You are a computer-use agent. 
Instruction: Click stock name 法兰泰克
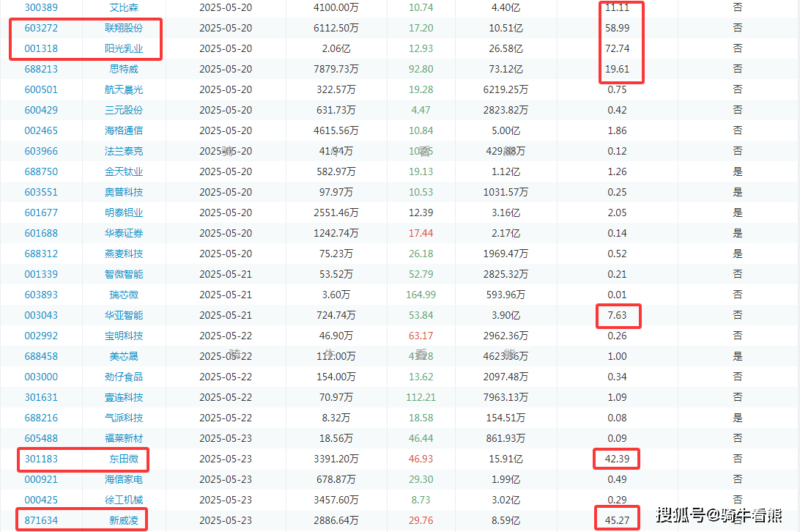tap(124, 151)
